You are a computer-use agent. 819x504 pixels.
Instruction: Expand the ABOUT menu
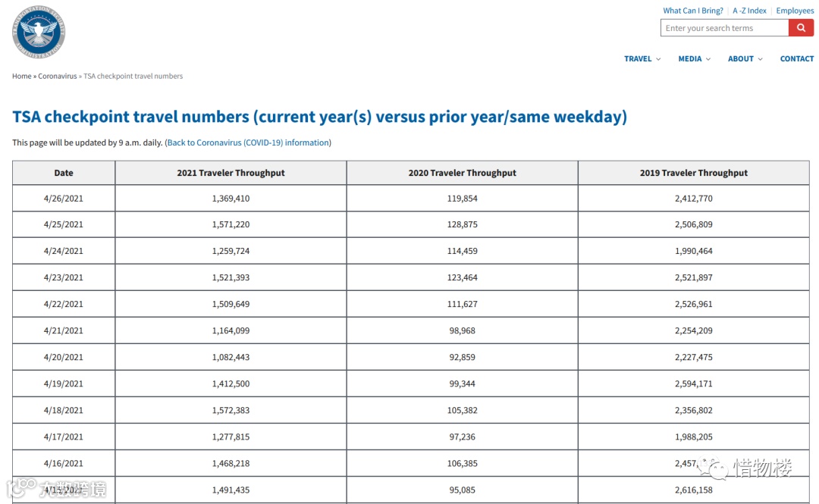[745, 58]
